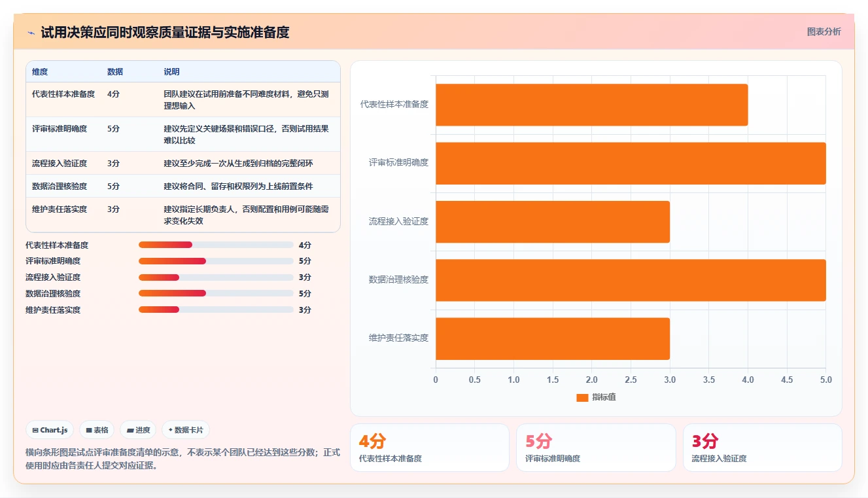The image size is (868, 498).
Task: Click the 图表分析 label in header
Action: 824,31
